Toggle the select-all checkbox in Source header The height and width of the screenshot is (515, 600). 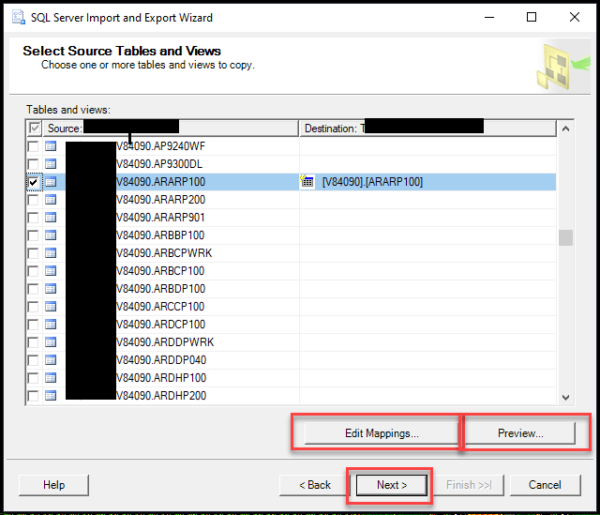(x=34, y=128)
